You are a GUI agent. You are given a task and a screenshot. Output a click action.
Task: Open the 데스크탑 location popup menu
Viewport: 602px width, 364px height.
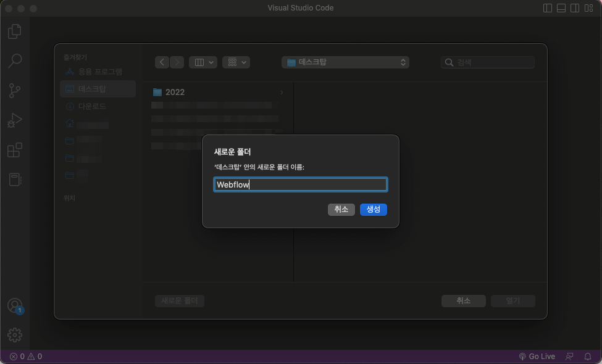coord(345,62)
